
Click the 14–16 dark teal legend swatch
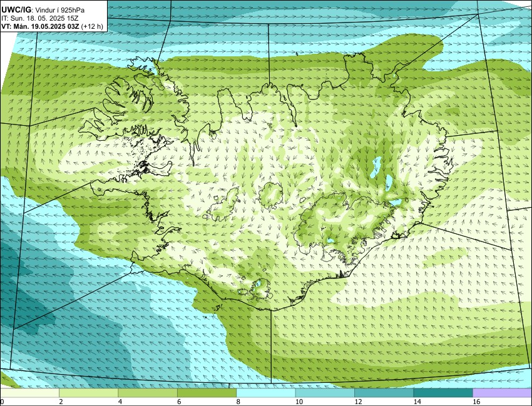click(442, 393)
